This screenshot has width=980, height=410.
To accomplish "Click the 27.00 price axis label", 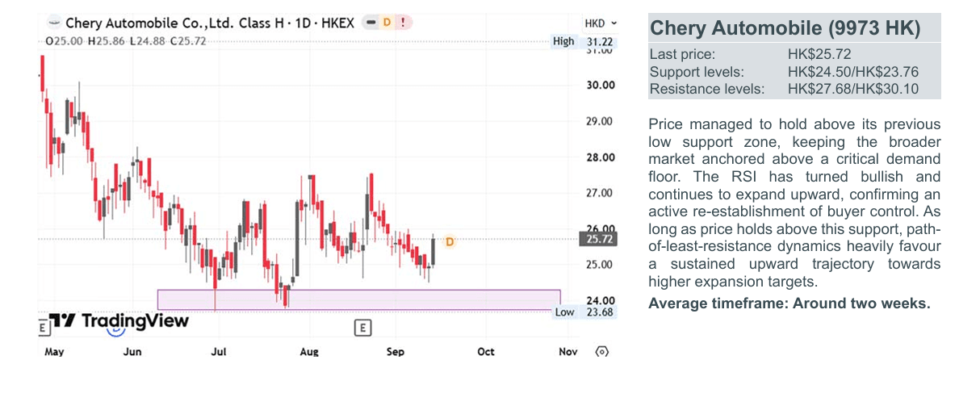I will pos(600,193).
